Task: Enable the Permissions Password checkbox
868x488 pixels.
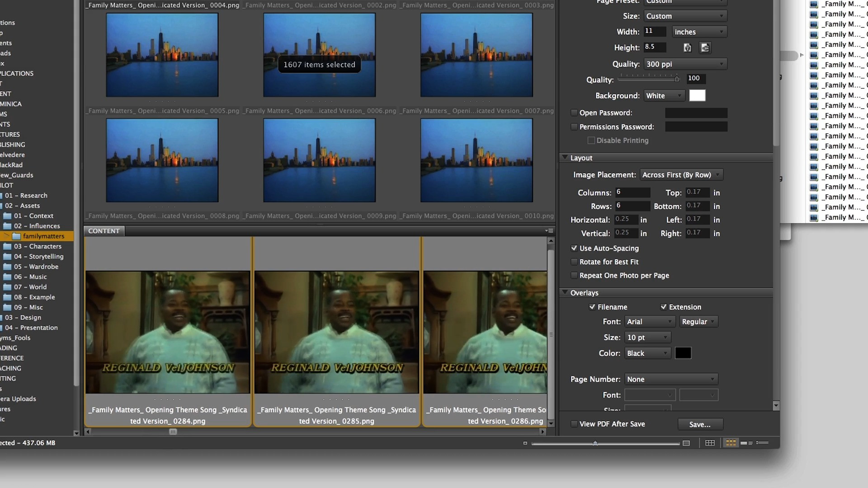Action: 574,127
